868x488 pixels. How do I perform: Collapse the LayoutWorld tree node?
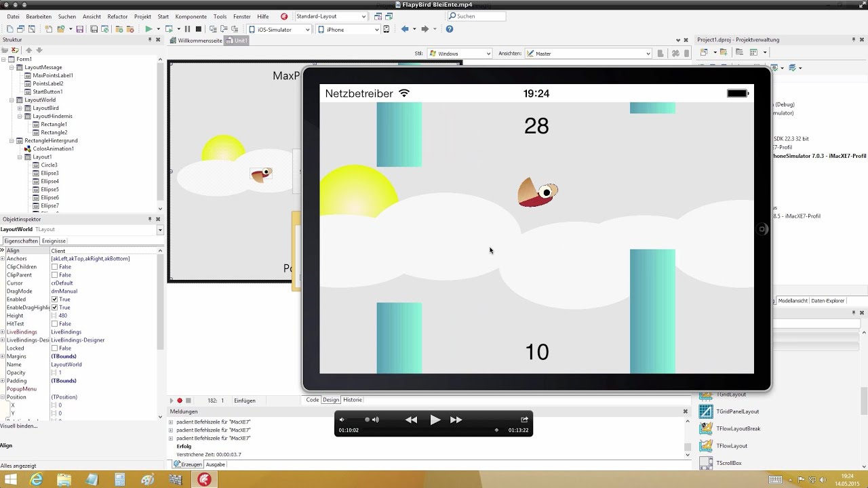pos(12,100)
